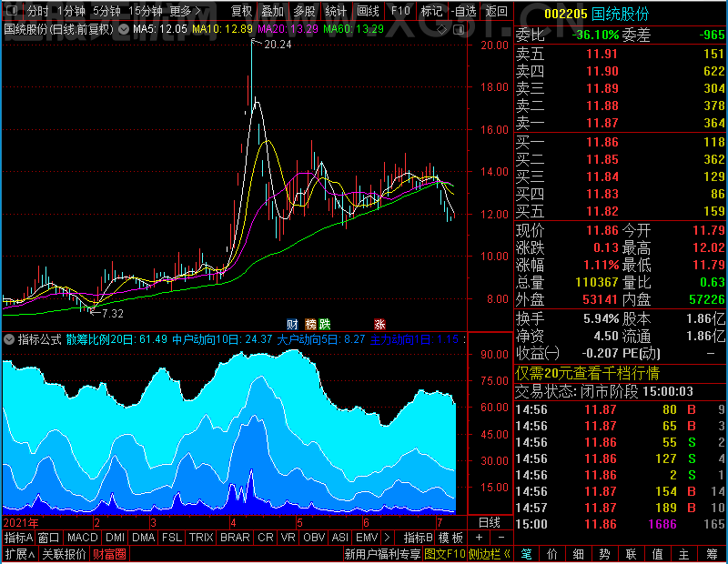The image size is (728, 564).
Task: Switch to 分时 intraday view
Action: click(x=37, y=11)
